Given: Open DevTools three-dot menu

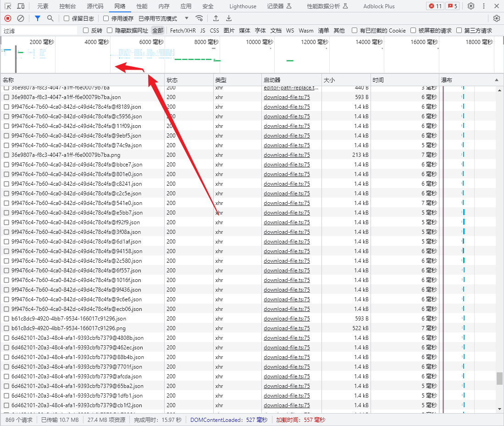Looking at the screenshot, I should coord(484,6).
